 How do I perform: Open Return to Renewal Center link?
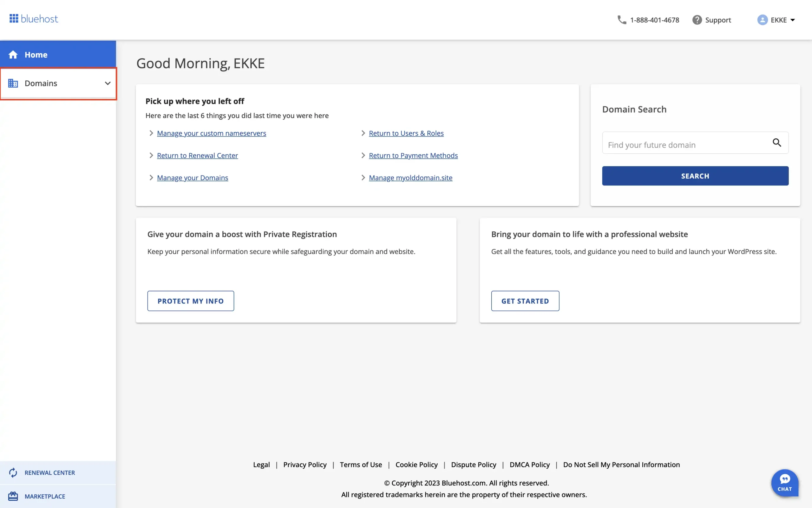(197, 155)
